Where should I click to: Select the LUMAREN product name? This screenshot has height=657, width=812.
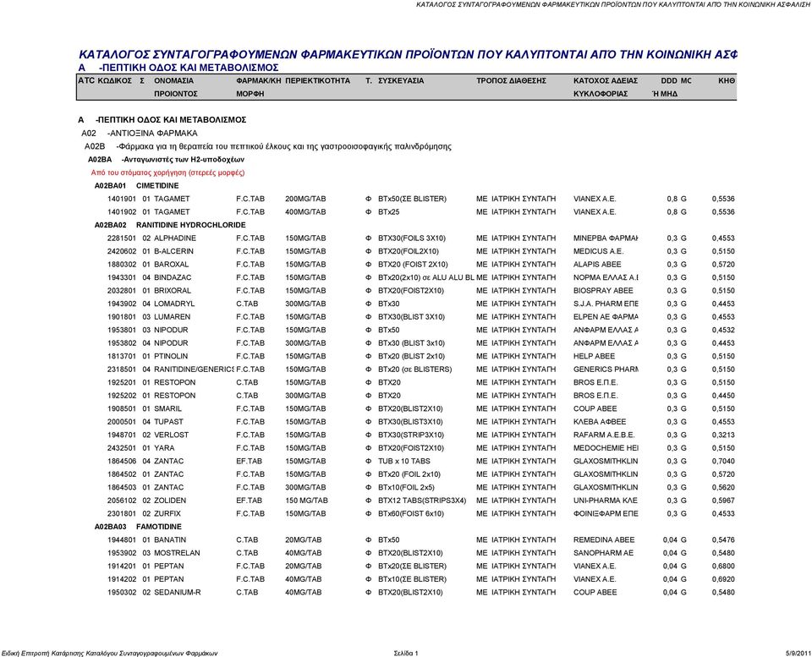pos(172,317)
